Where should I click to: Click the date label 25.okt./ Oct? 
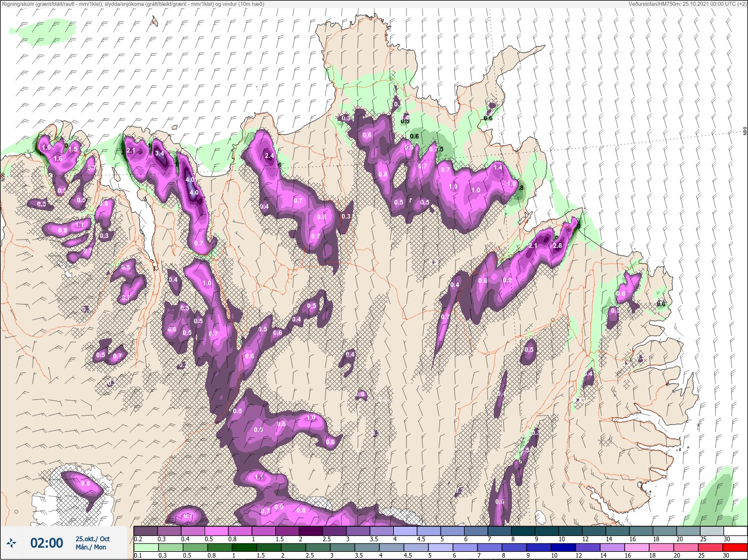(x=92, y=539)
